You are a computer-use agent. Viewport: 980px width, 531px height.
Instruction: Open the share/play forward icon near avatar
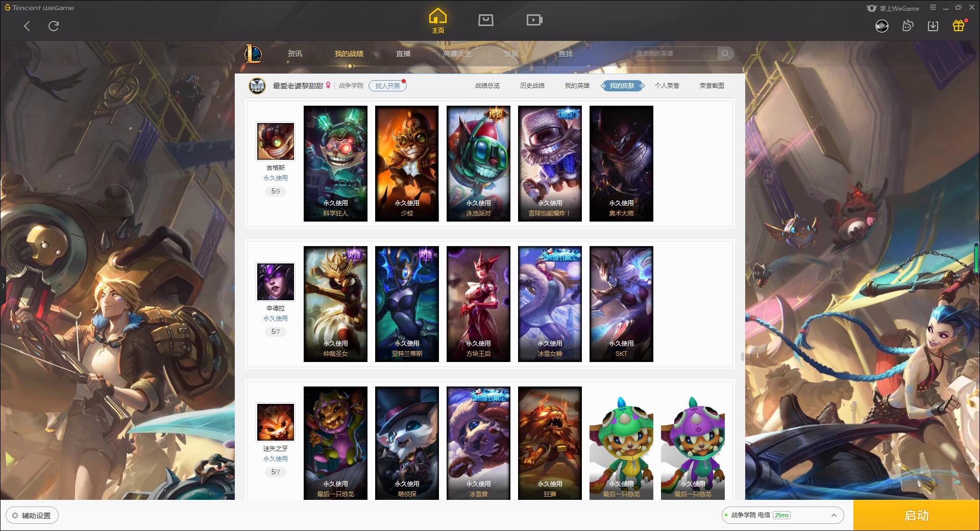pyautogui.click(x=908, y=26)
